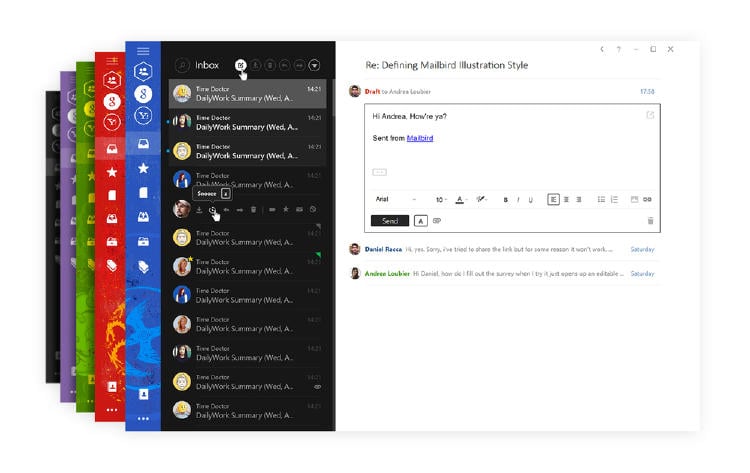This screenshot has width=750, height=473.
Task: Click the trash icon in the draft
Action: coord(650,221)
